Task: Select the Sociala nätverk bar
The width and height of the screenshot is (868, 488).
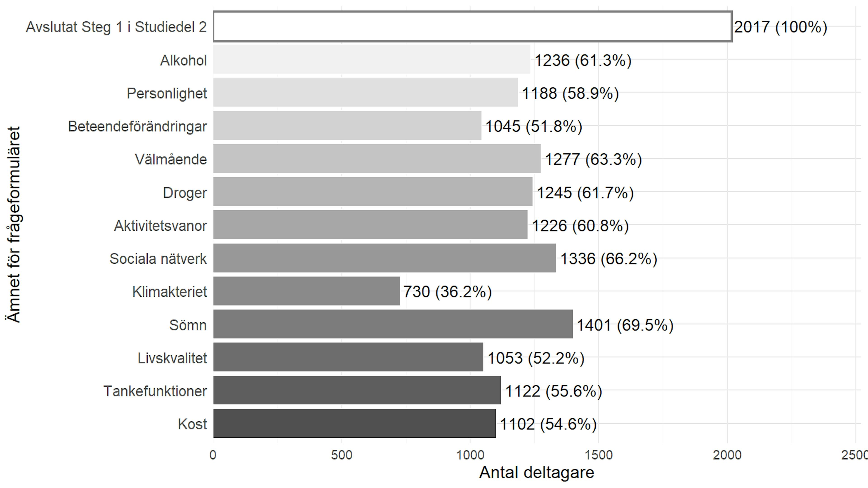Action: click(x=384, y=258)
